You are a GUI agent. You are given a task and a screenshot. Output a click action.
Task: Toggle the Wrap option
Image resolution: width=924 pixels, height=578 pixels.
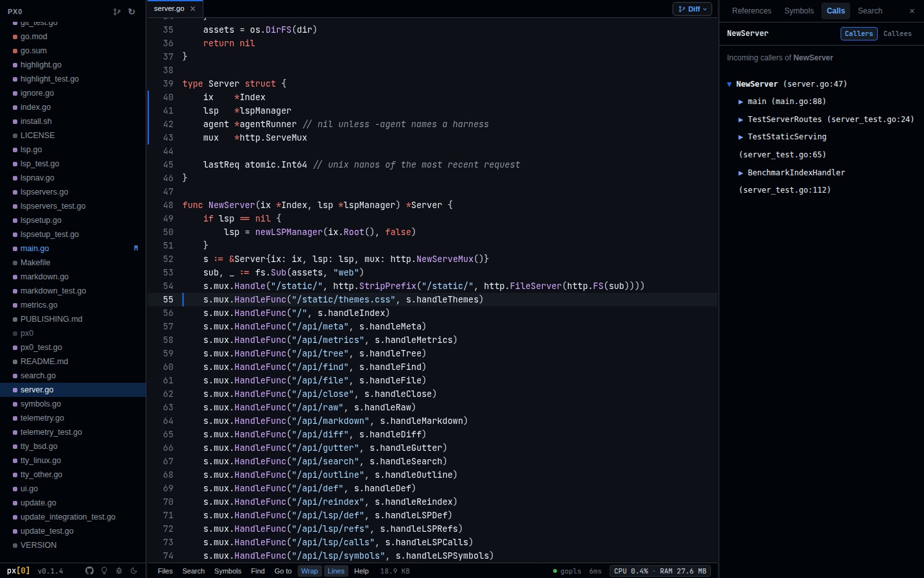[309, 571]
